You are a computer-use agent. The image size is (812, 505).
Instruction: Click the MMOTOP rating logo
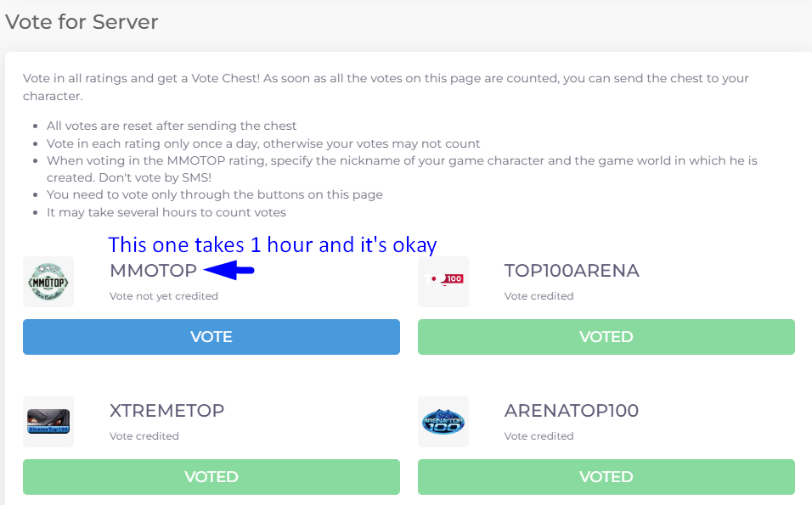click(x=48, y=282)
